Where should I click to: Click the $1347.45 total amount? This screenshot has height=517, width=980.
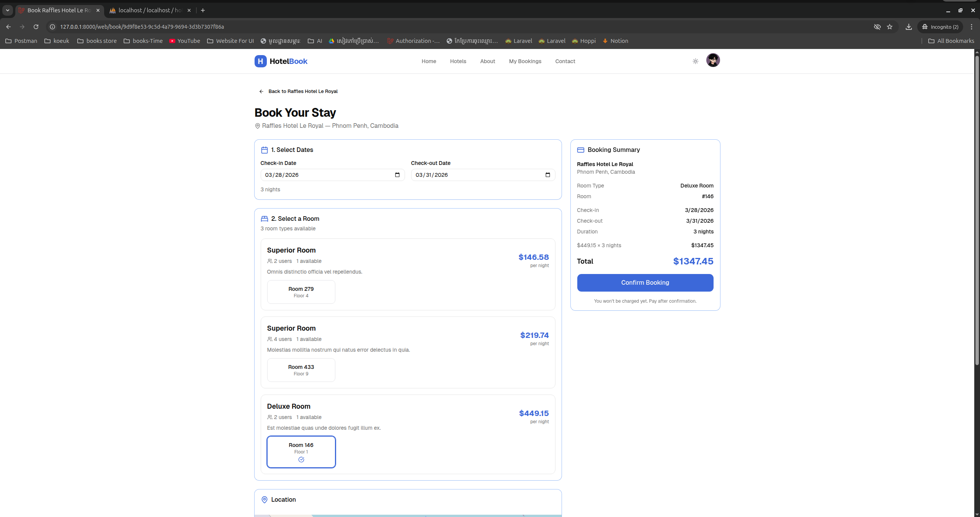click(693, 261)
